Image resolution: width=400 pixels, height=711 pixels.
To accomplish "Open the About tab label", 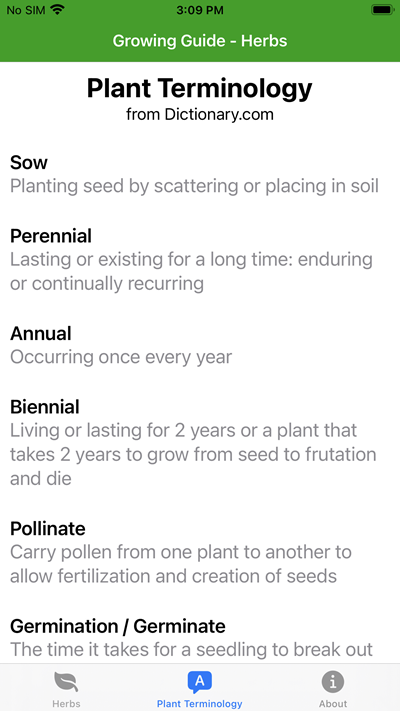I will (333, 704).
